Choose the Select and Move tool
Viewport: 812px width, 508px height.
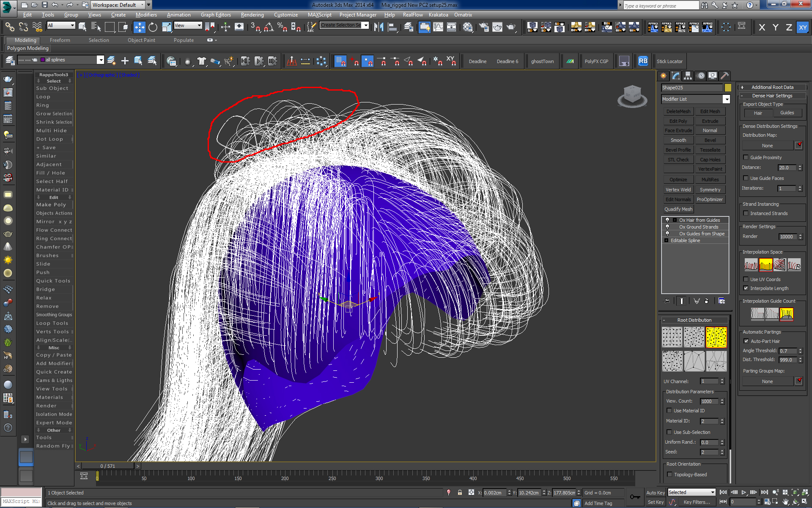pyautogui.click(x=139, y=27)
